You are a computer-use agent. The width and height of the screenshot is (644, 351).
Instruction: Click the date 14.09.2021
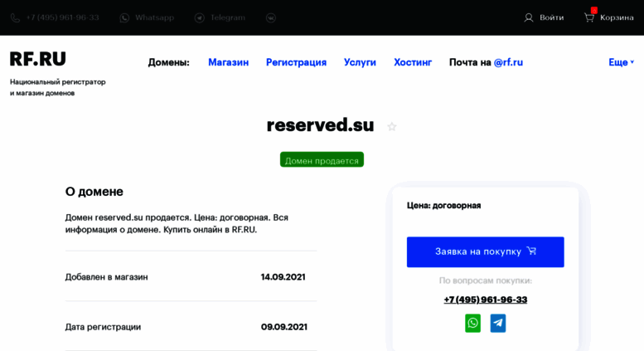tap(283, 277)
